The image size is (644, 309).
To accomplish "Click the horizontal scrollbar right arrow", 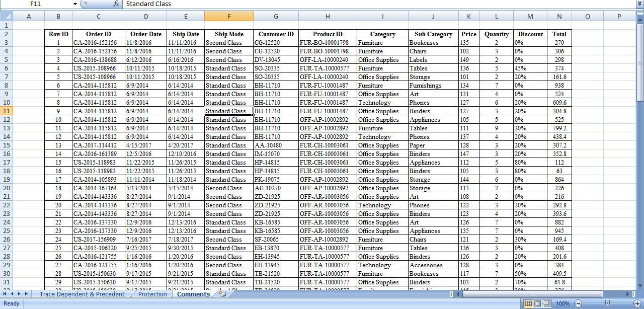I will tap(628, 294).
